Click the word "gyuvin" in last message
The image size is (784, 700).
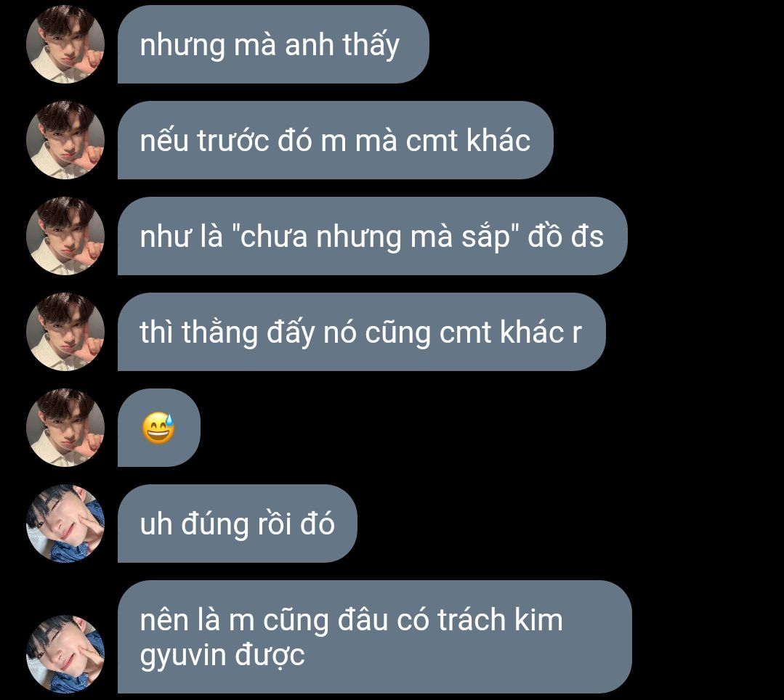pyautogui.click(x=182, y=656)
